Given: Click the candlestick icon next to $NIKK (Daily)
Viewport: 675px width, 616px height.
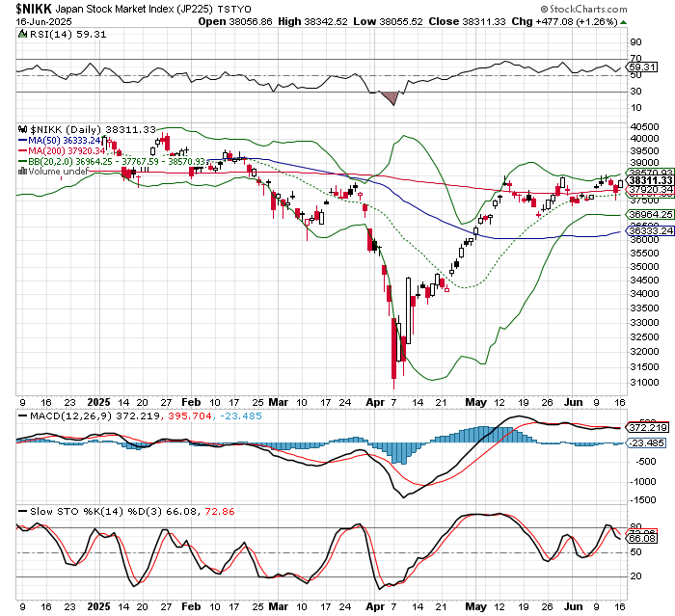Looking at the screenshot, I should point(23,129).
